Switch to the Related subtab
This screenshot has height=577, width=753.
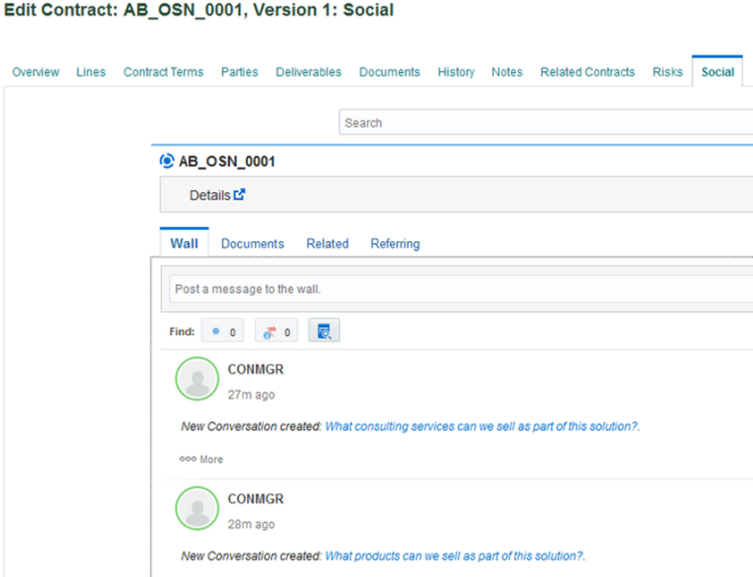(x=328, y=244)
